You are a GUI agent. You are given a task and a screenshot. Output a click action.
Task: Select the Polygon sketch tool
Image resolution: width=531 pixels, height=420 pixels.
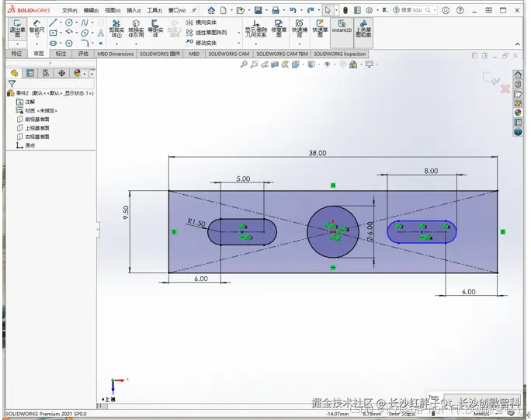69,43
